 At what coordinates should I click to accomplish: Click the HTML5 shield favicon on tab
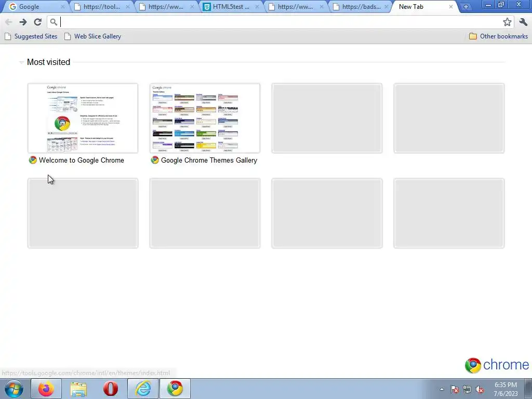[206, 6]
